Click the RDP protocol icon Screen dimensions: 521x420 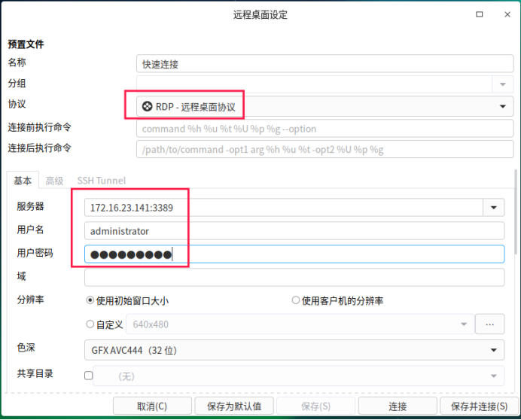[147, 107]
